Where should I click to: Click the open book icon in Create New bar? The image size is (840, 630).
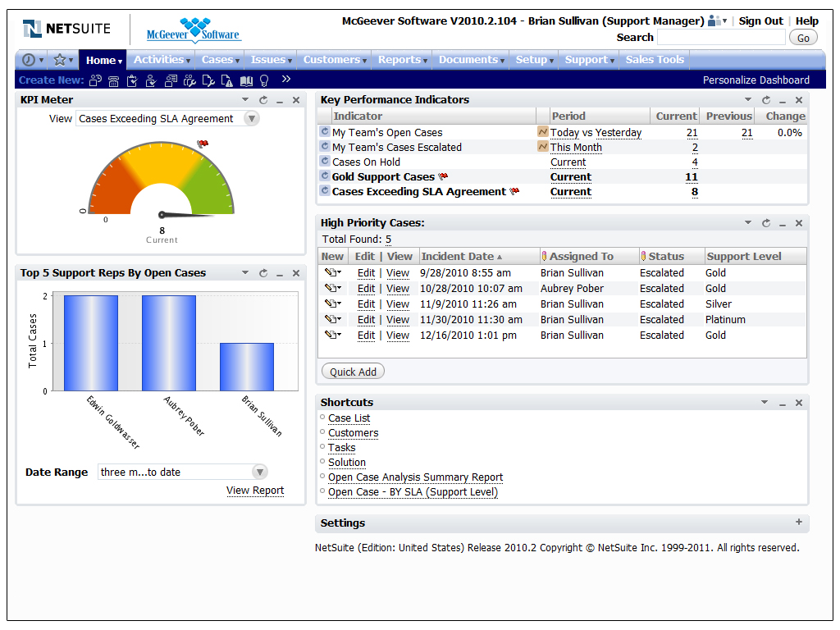click(246, 80)
